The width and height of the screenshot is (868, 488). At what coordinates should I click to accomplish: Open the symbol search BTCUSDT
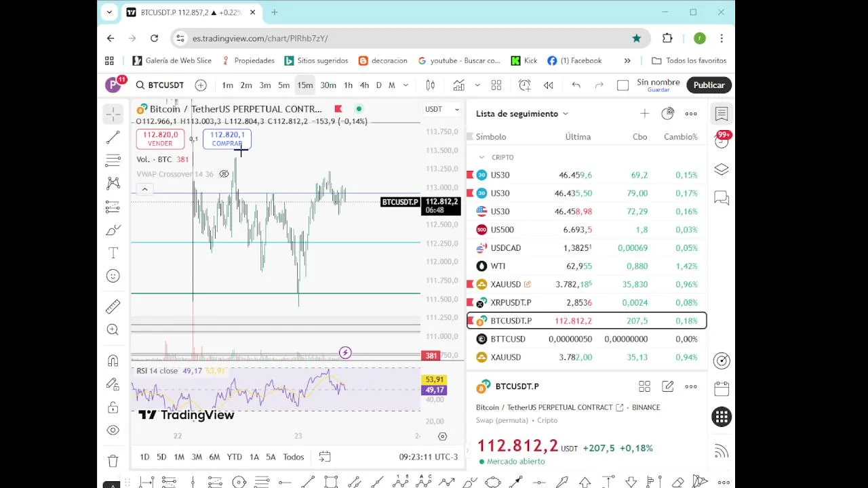(x=160, y=85)
